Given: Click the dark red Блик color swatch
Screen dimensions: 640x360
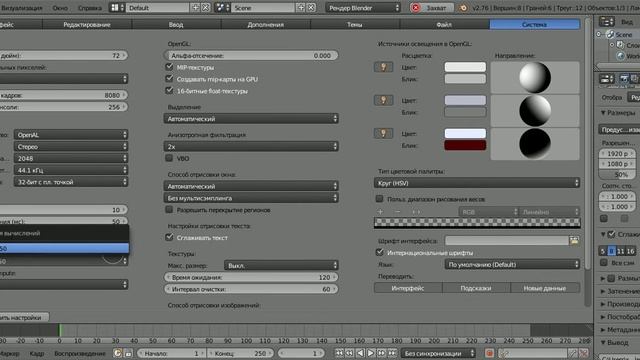Looking at the screenshot, I should coord(465,145).
